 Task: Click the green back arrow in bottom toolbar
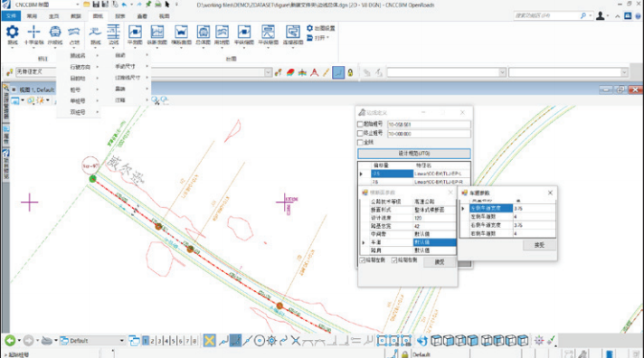point(10,340)
